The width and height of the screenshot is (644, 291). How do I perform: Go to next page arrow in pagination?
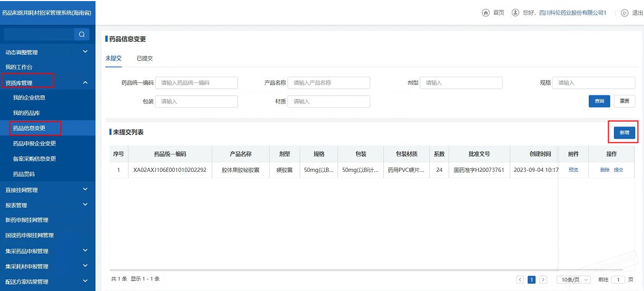[x=543, y=279]
